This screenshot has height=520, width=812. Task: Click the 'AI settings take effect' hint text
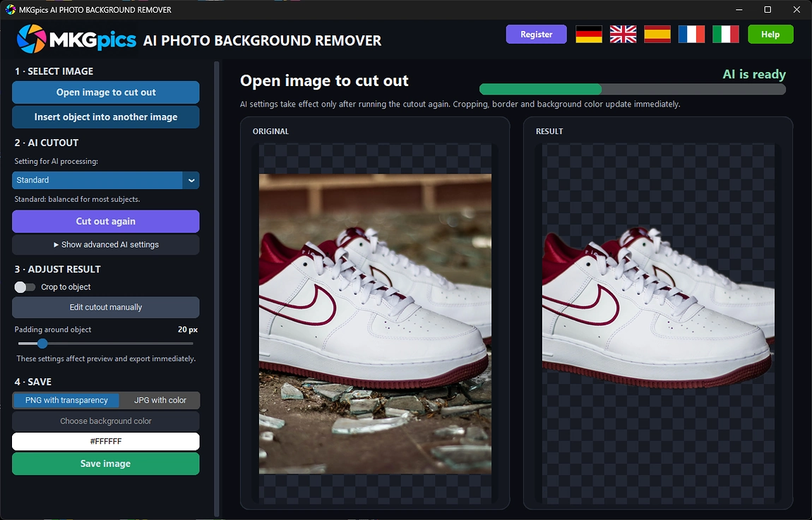pos(460,104)
